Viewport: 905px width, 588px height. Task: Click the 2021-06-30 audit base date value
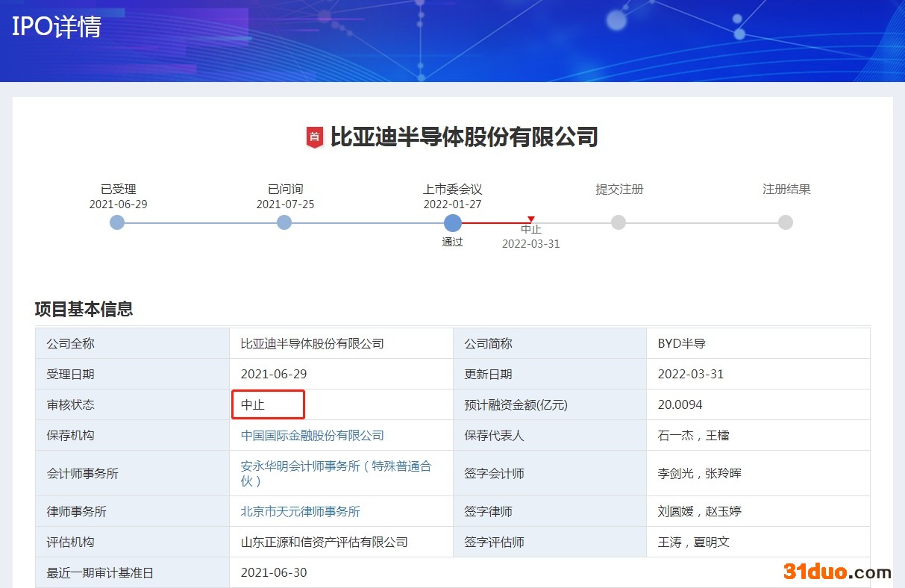[x=274, y=572]
